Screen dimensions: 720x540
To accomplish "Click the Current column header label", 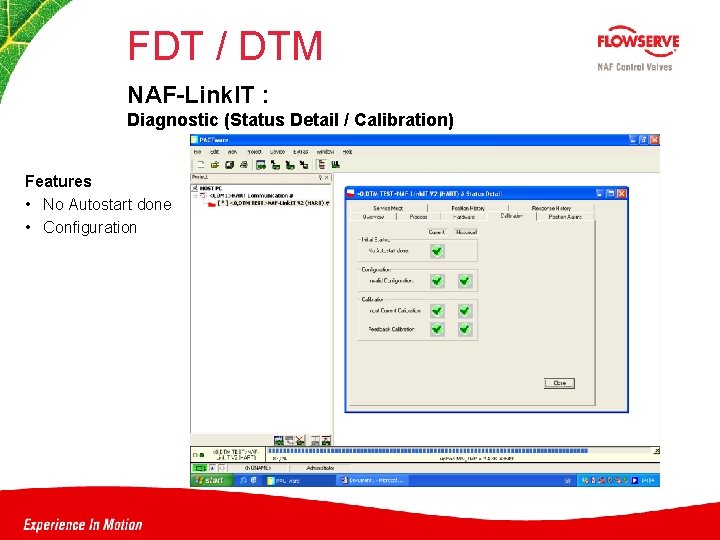I will pyautogui.click(x=437, y=232).
